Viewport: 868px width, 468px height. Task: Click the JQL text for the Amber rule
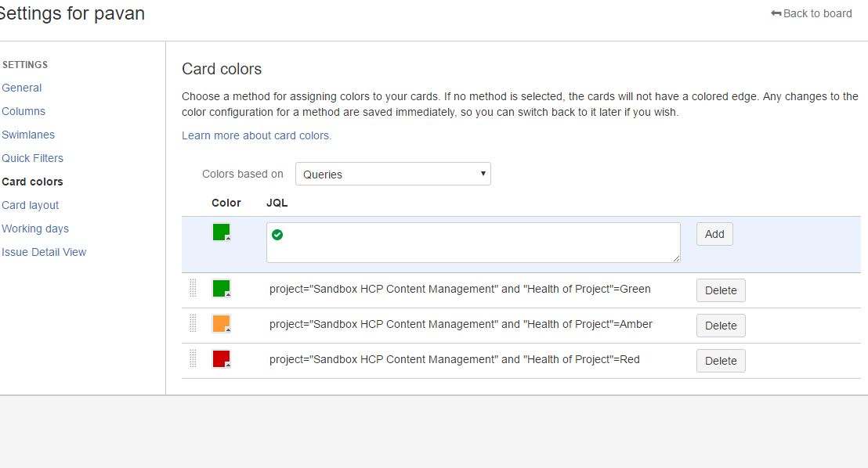click(x=461, y=324)
